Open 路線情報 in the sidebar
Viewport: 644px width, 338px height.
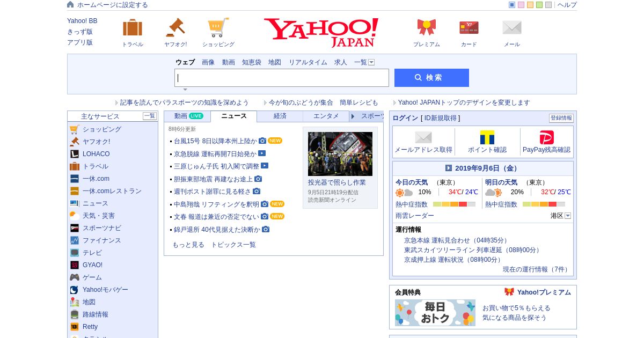point(96,314)
